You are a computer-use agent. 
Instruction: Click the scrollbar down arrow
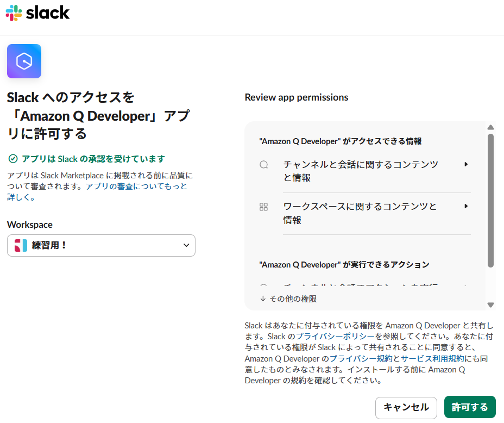pyautogui.click(x=490, y=305)
